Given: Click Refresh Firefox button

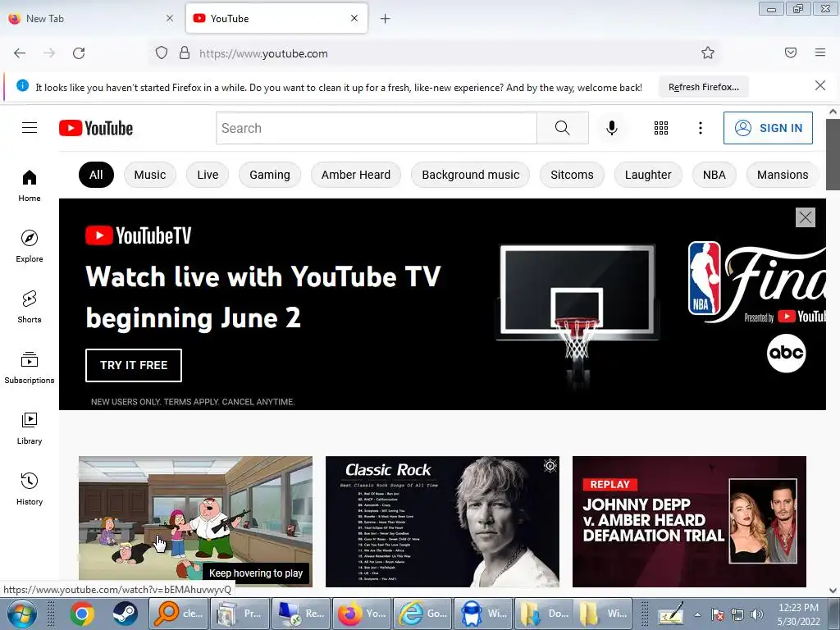Looking at the screenshot, I should [x=703, y=87].
